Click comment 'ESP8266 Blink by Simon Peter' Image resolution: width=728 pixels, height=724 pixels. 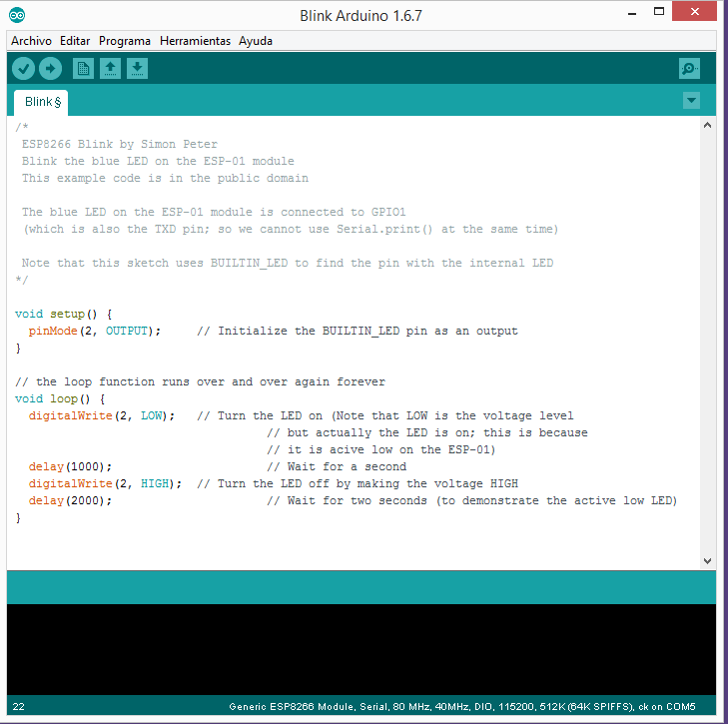click(119, 144)
